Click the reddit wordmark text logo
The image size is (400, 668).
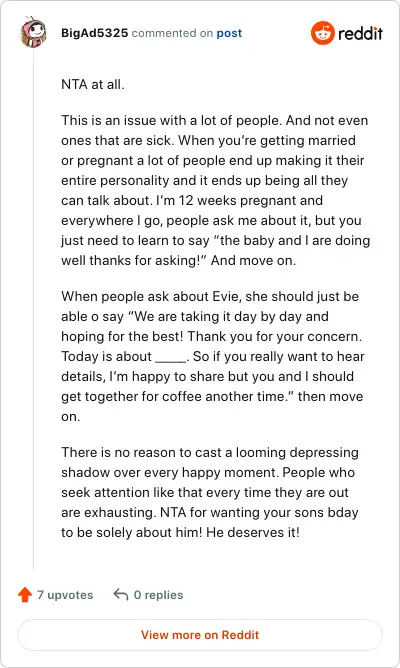point(360,33)
